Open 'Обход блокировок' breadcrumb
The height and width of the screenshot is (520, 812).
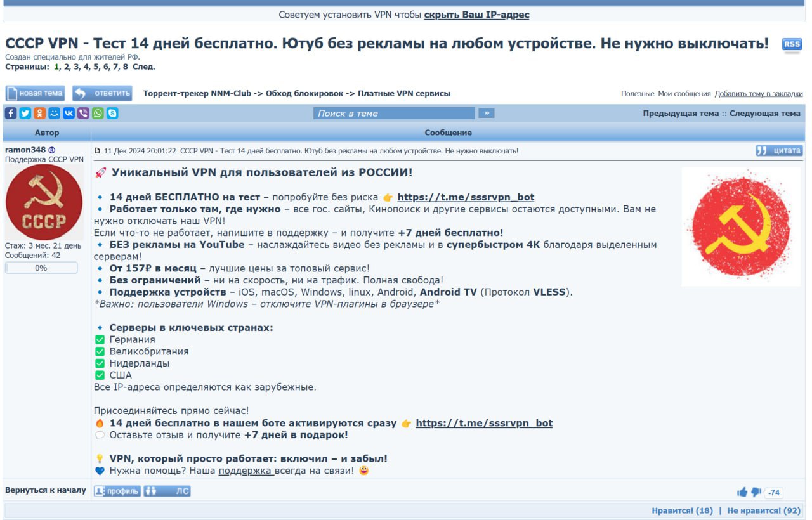pos(305,93)
